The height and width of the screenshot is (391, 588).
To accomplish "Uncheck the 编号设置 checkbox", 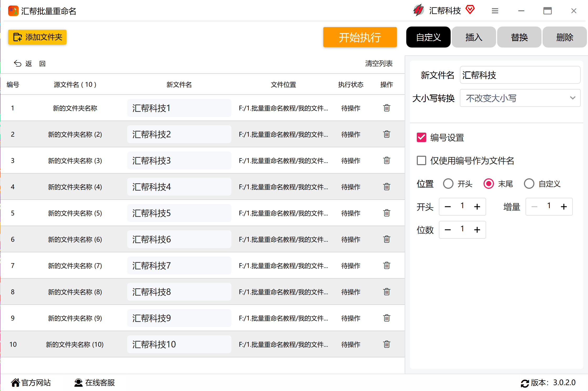I will coord(422,137).
